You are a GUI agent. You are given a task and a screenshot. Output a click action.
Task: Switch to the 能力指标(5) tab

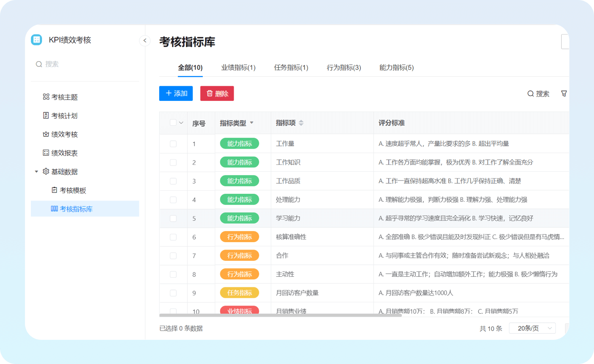point(396,68)
